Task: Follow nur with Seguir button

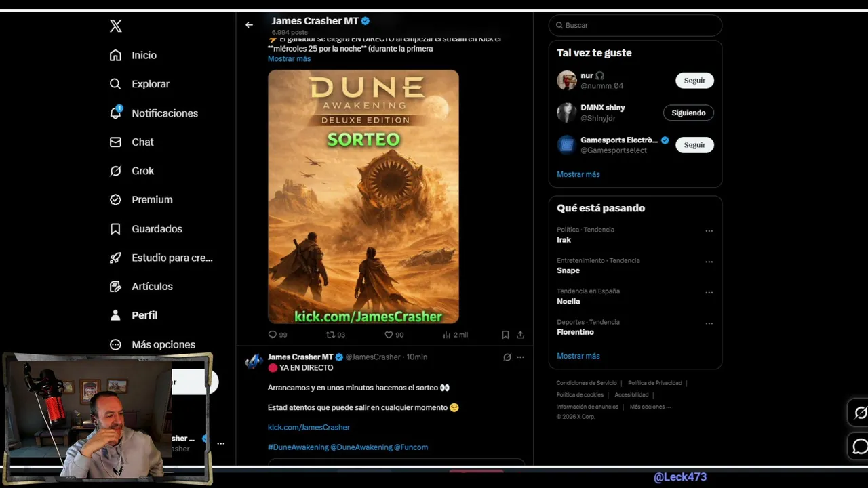Action: pos(694,81)
